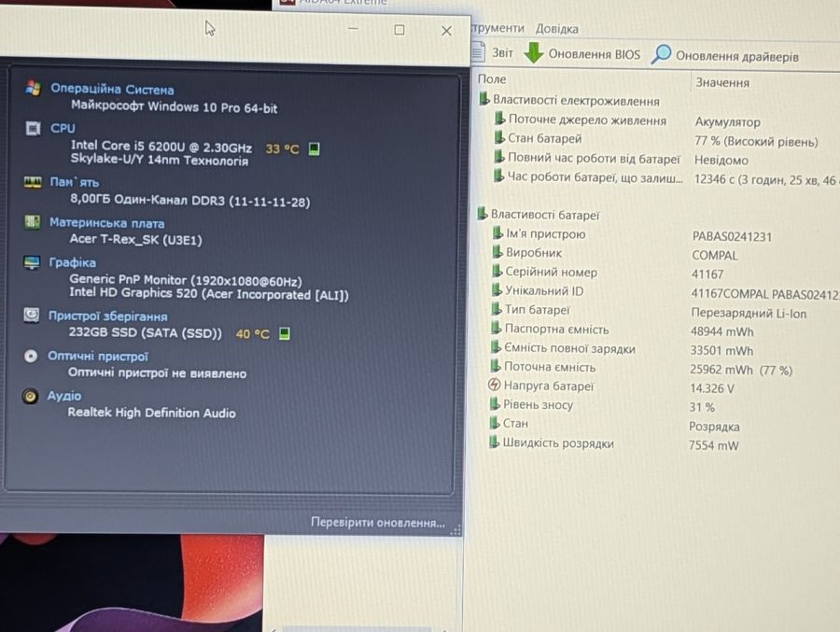This screenshot has width=840, height=632.
Task: Open the Аудіо section link
Action: pyautogui.click(x=64, y=396)
